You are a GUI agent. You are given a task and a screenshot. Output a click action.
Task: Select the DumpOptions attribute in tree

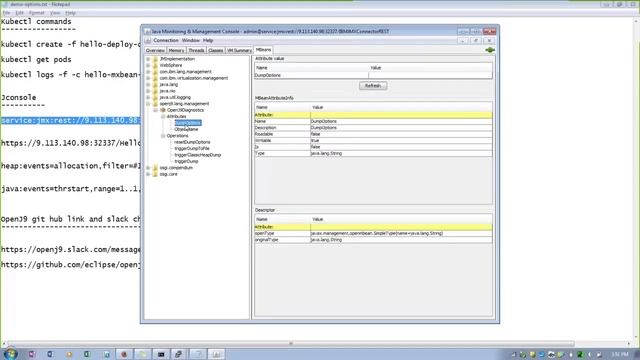click(x=188, y=123)
